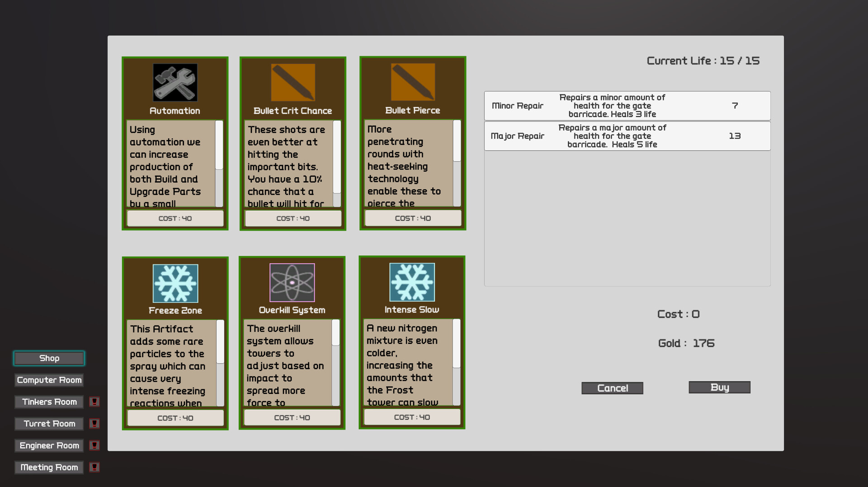Screen dimensions: 868x487
Task: Click the Cancel button
Action: pyautogui.click(x=612, y=388)
